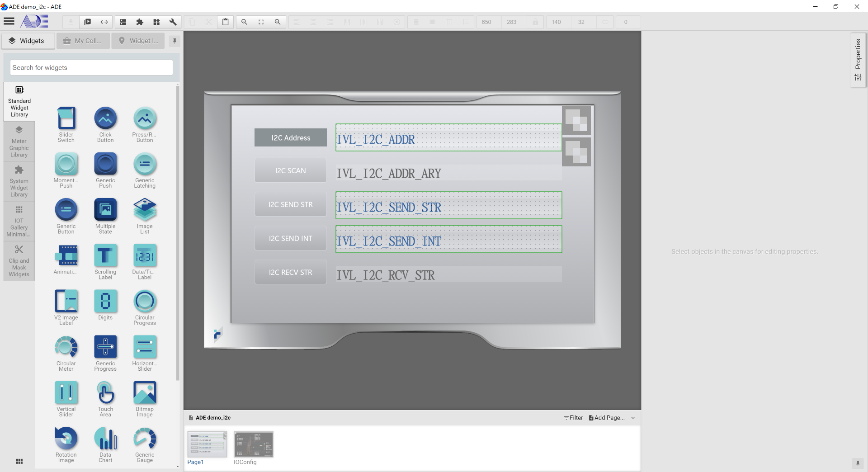Toggle the position lock icon
The image size is (868, 472).
pyautogui.click(x=535, y=22)
